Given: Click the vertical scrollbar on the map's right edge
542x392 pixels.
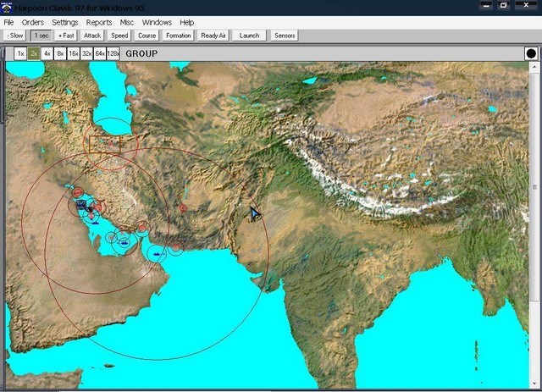Looking at the screenshot, I should [534, 186].
